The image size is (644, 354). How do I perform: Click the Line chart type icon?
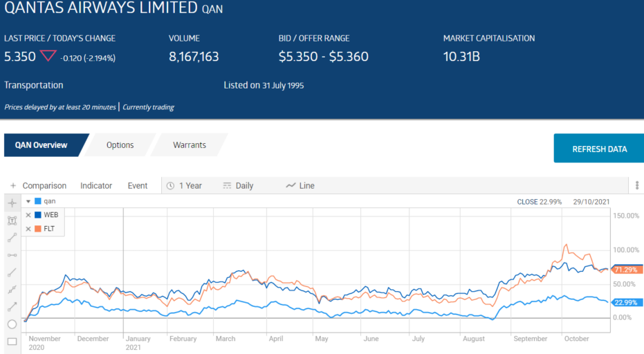291,185
